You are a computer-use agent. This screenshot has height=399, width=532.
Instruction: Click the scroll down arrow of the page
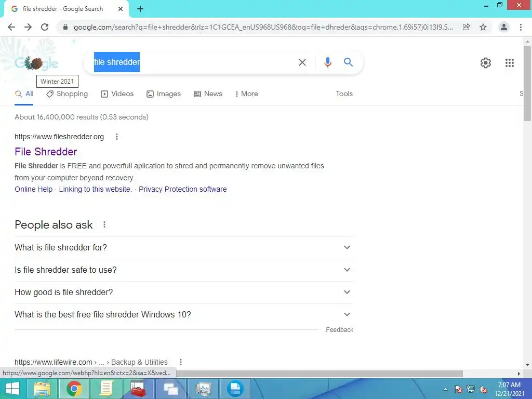pyautogui.click(x=527, y=365)
